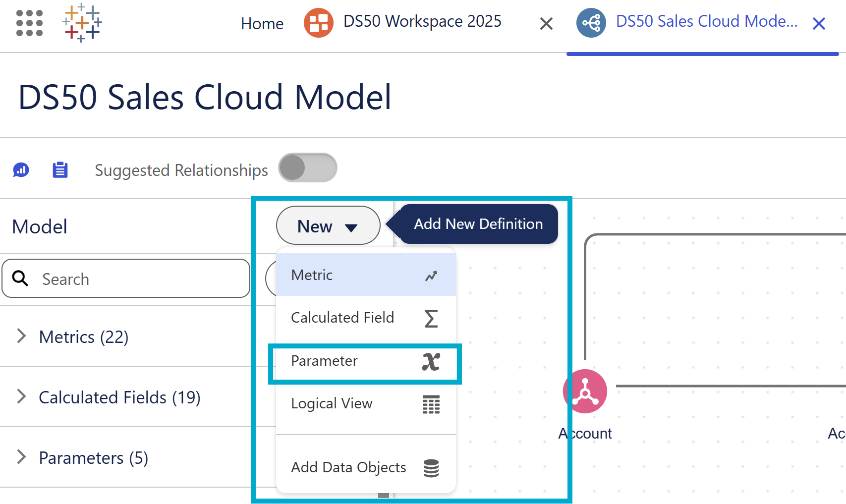Click the Metric trend arrow icon
Viewport: 846px width, 504px height.
[431, 276]
